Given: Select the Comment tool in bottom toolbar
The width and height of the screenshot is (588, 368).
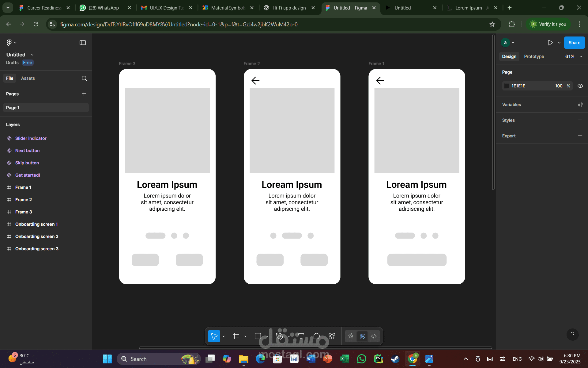Looking at the screenshot, I should [x=317, y=336].
